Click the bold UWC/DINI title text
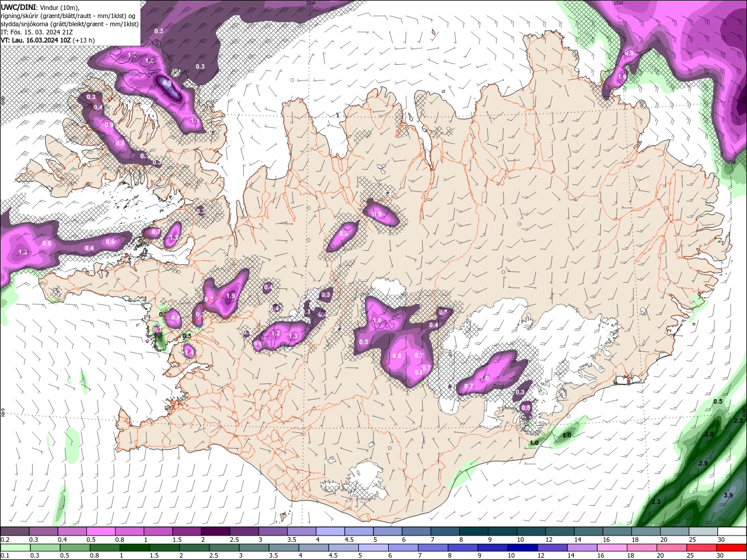 (18, 7)
